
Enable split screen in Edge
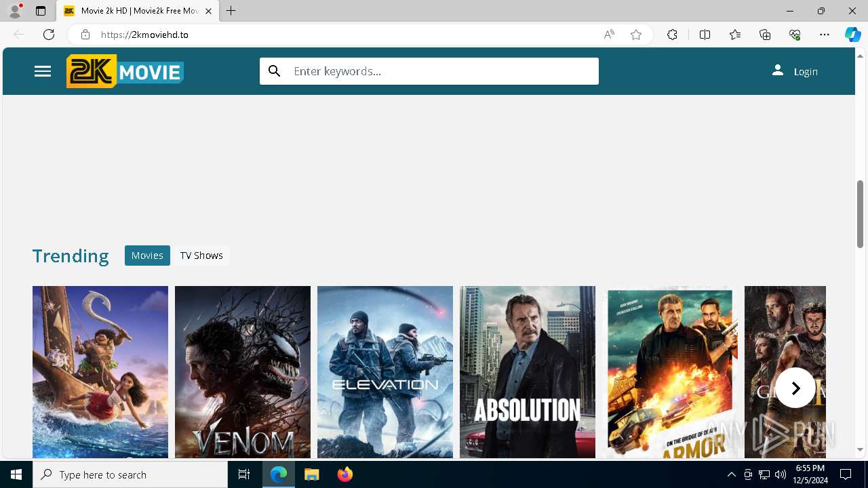705,35
